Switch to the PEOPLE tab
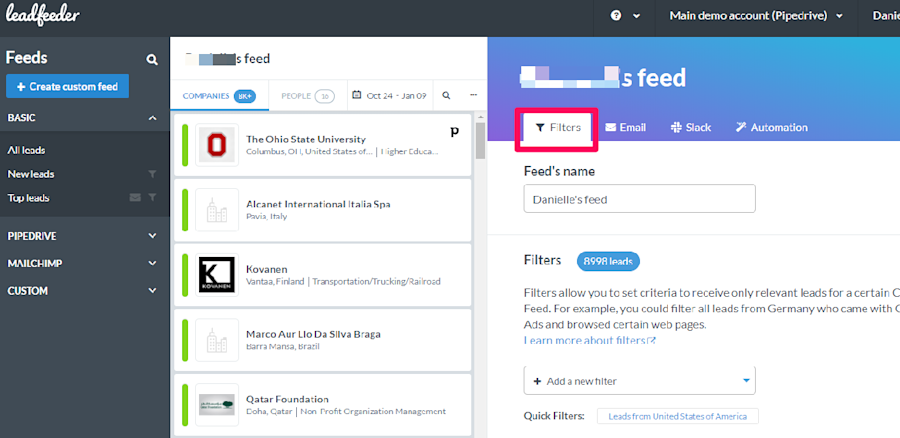Image resolution: width=900 pixels, height=438 pixels. point(308,96)
